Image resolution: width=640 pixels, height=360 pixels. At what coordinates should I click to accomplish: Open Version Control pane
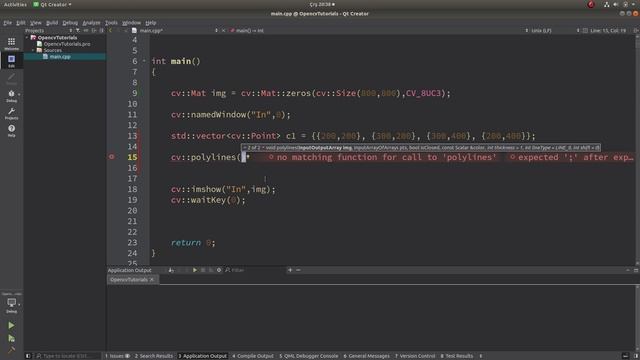[x=415, y=356]
